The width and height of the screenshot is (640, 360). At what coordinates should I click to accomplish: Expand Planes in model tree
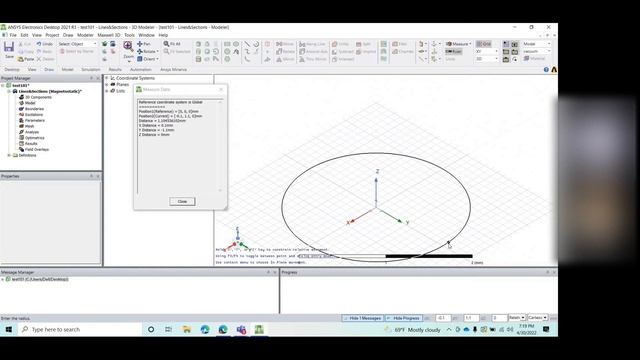(107, 84)
